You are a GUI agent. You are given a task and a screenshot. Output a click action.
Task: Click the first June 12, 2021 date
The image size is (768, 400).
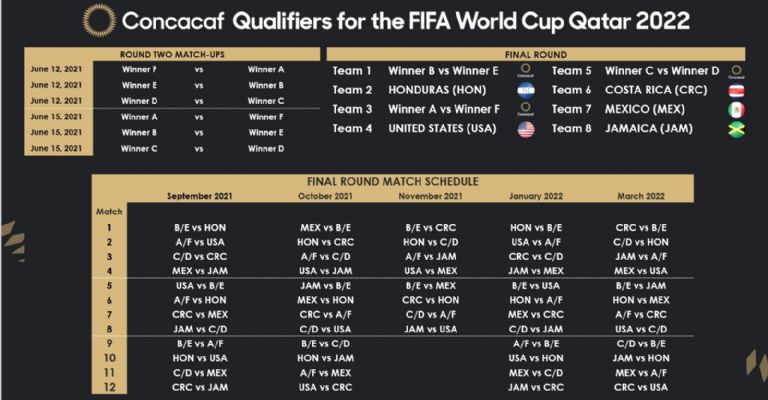56,69
